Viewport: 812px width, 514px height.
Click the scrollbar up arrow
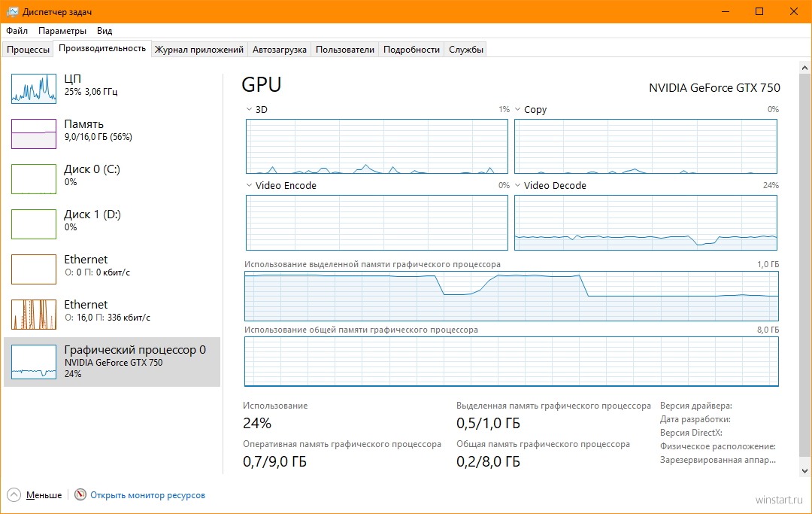tap(804, 68)
